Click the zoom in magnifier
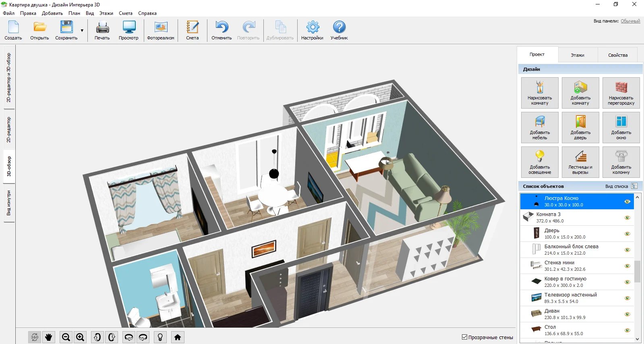Image resolution: width=644 pixels, height=344 pixels. click(x=80, y=337)
